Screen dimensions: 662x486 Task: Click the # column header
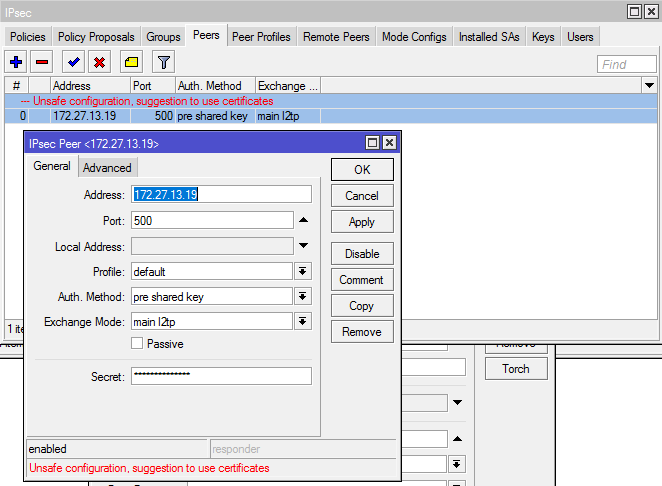point(16,86)
